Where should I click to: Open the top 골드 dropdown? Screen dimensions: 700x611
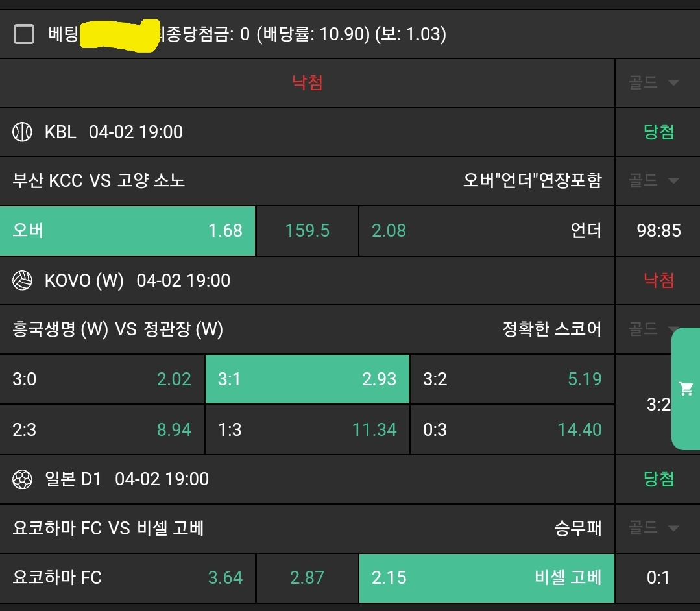pyautogui.click(x=654, y=83)
